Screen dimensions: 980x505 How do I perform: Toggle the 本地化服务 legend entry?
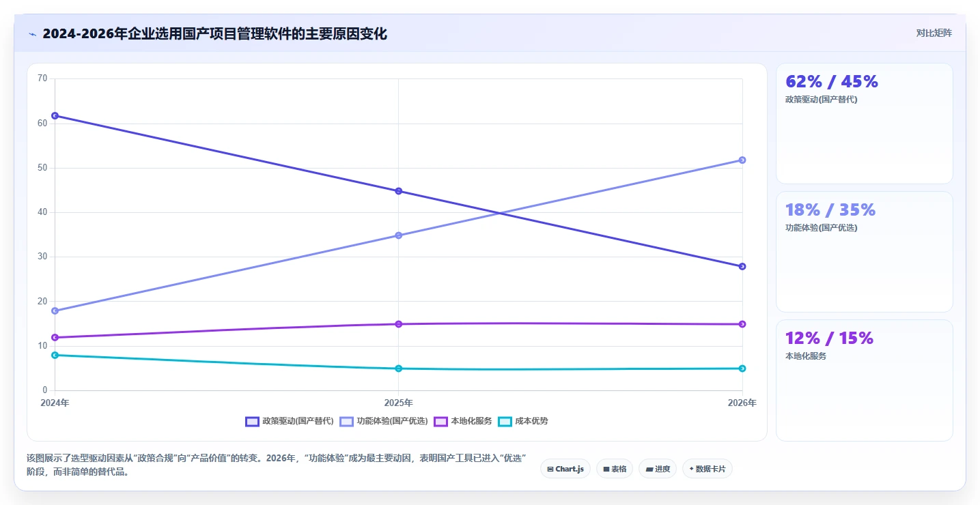point(463,421)
